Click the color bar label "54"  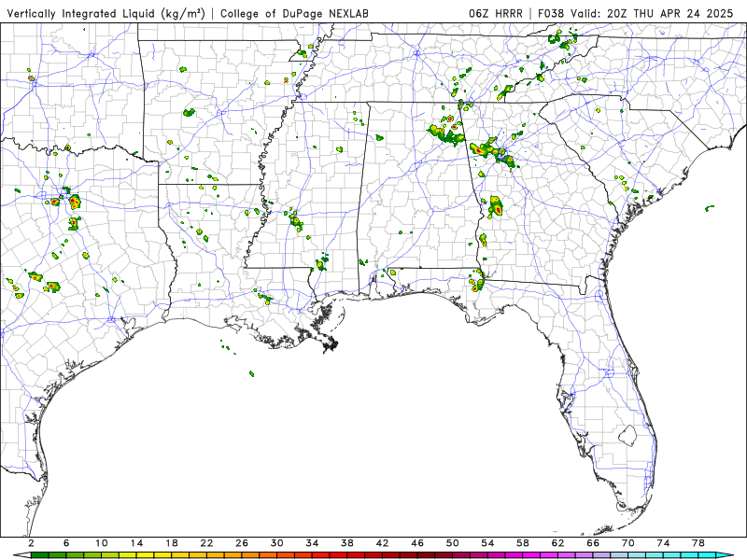(x=487, y=543)
